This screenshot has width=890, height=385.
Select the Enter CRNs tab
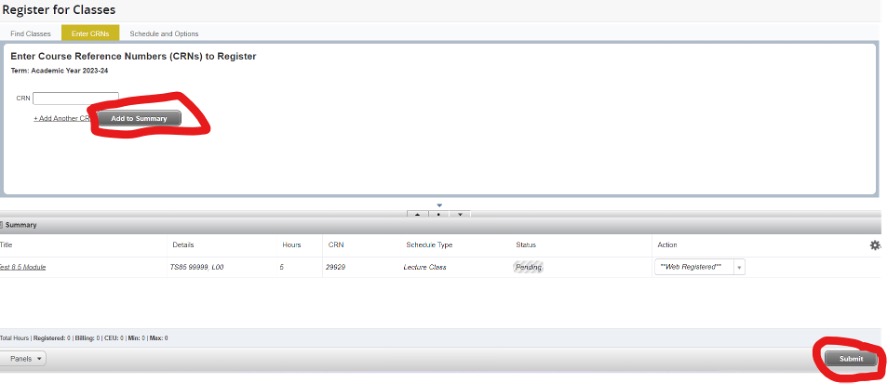point(90,34)
